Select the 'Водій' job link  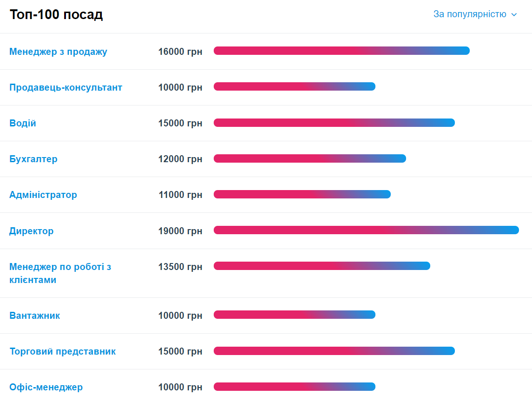(23, 123)
